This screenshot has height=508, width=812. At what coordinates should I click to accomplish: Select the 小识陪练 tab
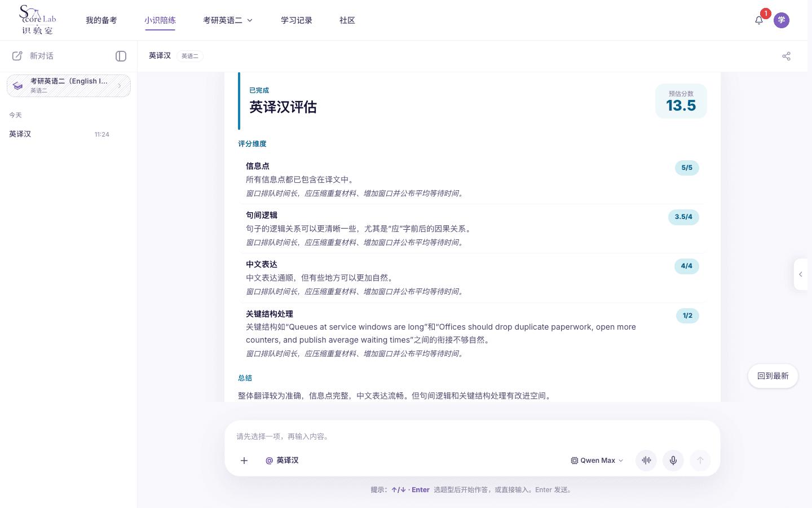point(160,20)
